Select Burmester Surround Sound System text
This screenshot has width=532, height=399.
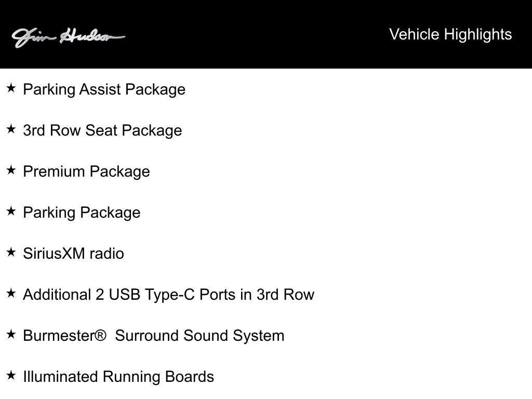coord(153,336)
